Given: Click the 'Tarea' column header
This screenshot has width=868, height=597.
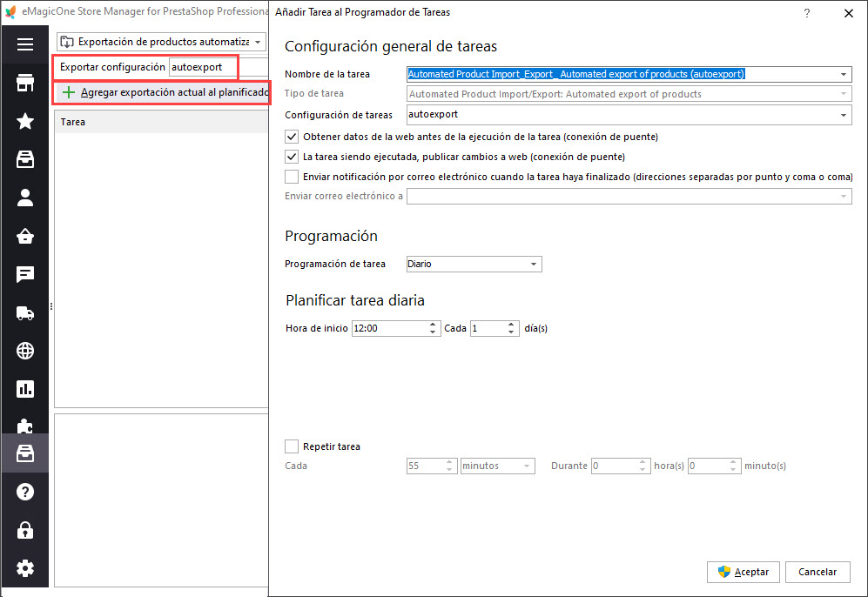Looking at the screenshot, I should click(161, 123).
